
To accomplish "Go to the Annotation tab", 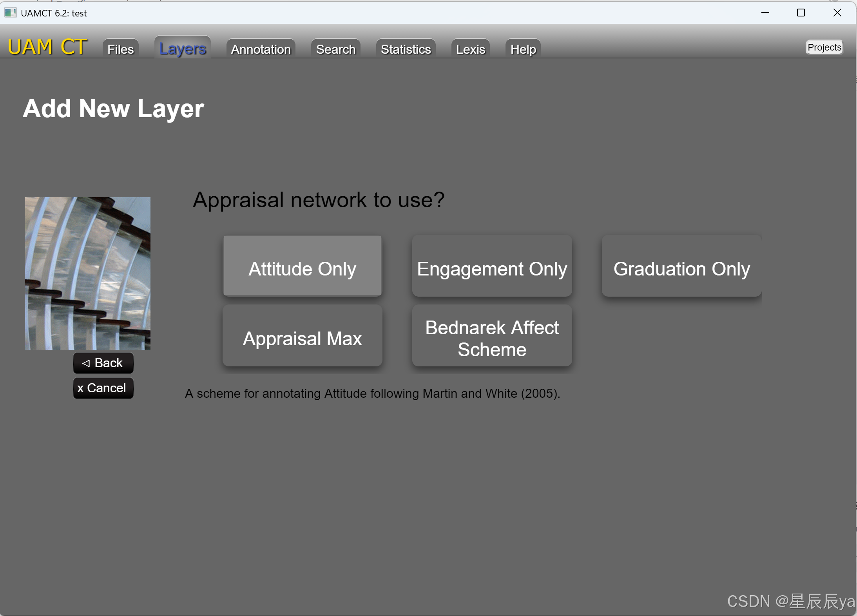I will point(261,49).
